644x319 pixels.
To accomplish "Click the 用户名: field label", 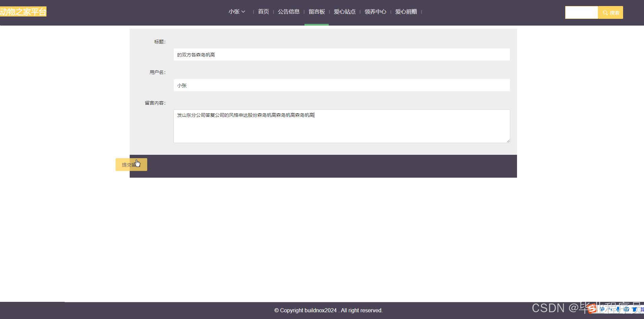I will tap(157, 72).
